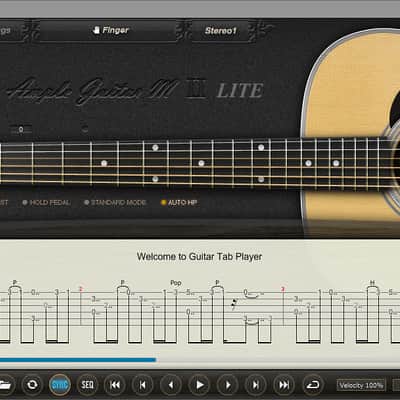
Task: Click the blue tab playback progress bar
Action: click(78, 360)
